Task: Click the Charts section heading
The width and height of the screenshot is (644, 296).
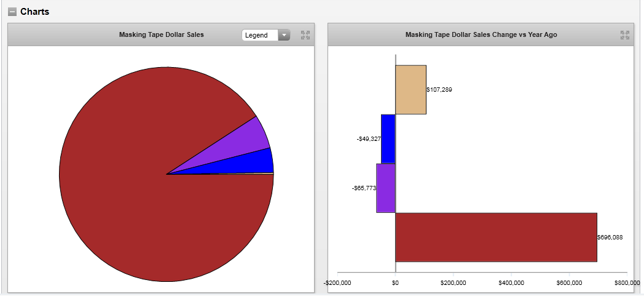Action: [x=34, y=12]
